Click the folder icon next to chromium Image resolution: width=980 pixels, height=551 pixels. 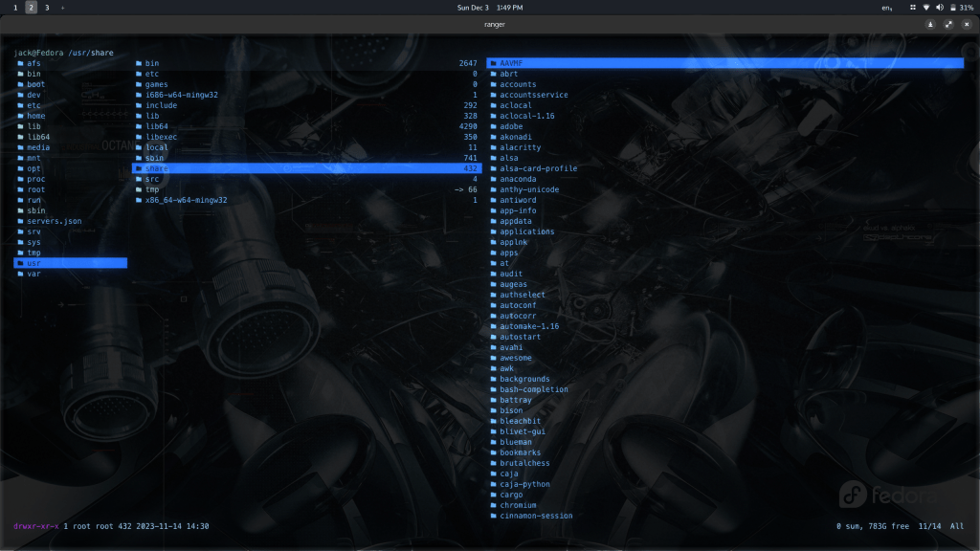[x=493, y=505]
